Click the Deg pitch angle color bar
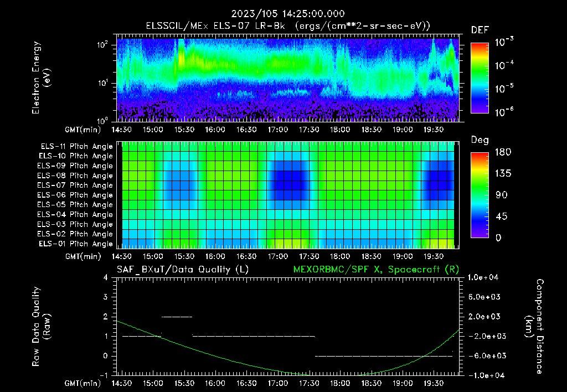Screen dimensions: 567x392 click(x=480, y=195)
